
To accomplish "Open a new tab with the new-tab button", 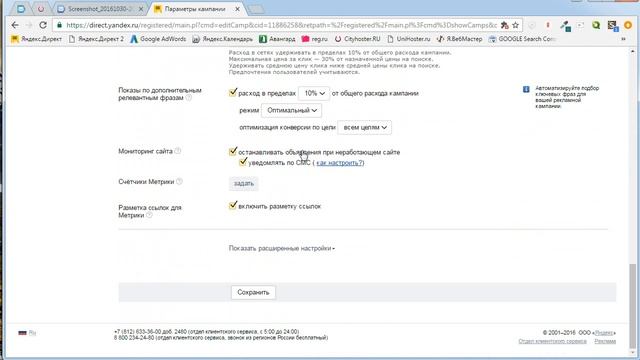I will [256, 9].
